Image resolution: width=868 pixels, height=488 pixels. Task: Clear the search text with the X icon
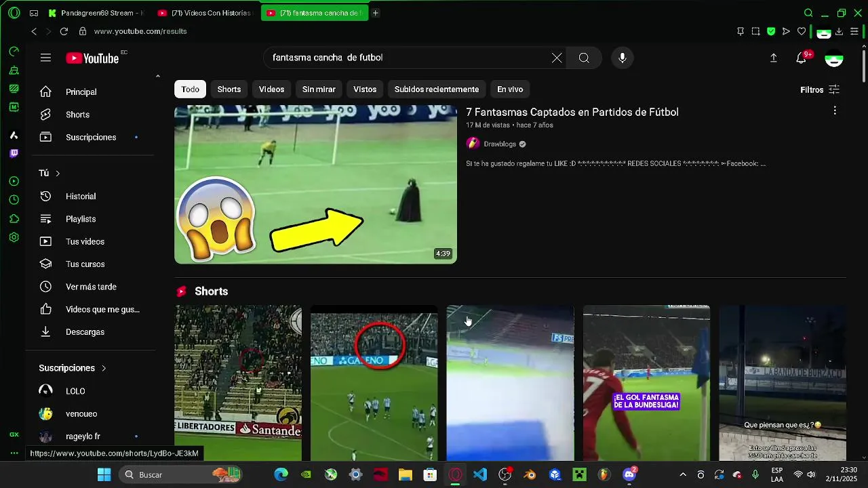(x=557, y=58)
